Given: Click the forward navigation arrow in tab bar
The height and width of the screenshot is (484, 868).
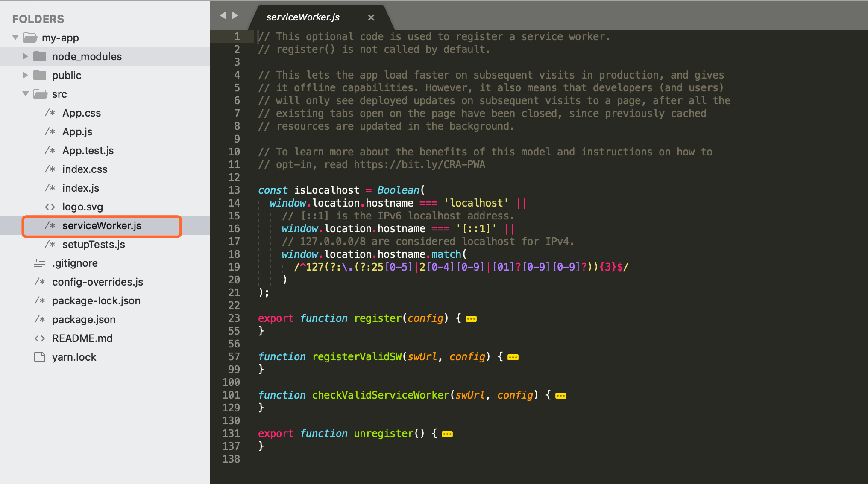Looking at the screenshot, I should [x=235, y=15].
